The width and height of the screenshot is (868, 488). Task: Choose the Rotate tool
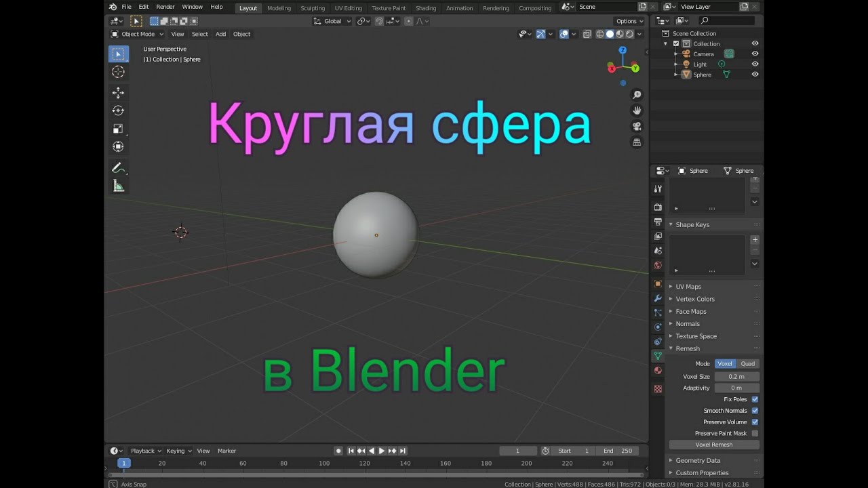tap(118, 110)
